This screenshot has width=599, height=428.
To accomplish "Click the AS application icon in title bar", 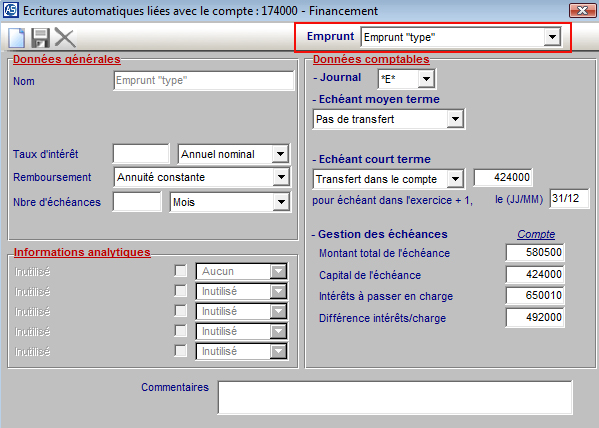I will tap(10, 10).
